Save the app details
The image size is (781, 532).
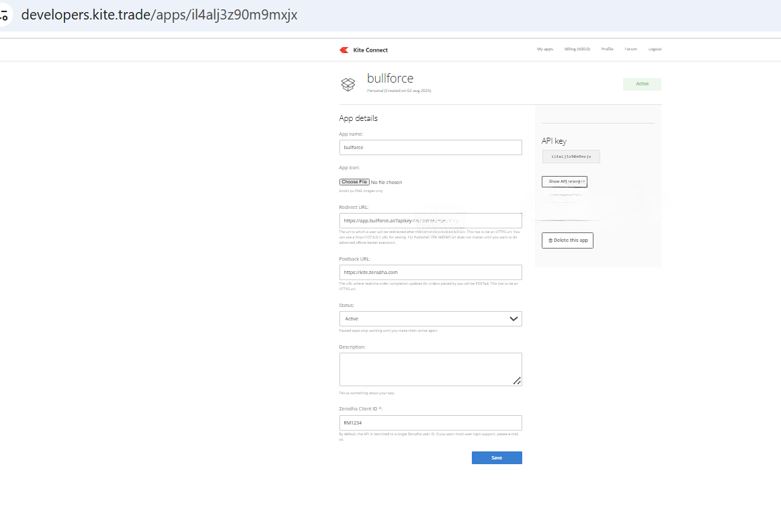pos(497,458)
